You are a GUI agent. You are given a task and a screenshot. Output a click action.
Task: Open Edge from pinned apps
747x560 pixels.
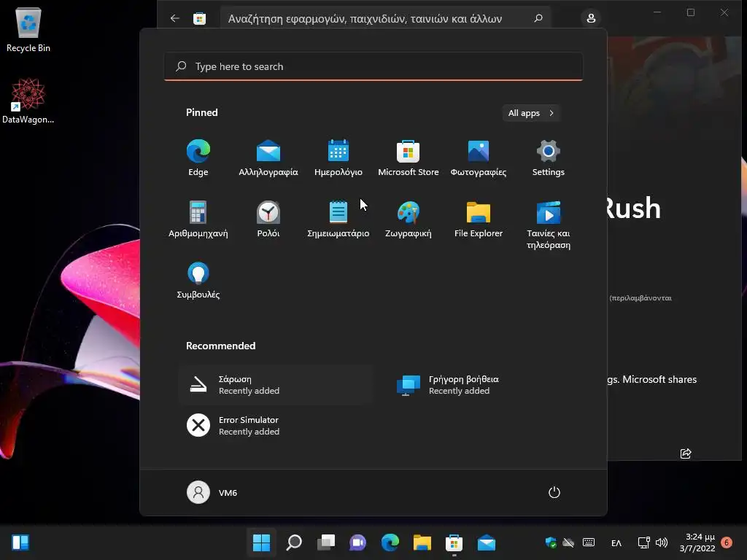click(198, 158)
